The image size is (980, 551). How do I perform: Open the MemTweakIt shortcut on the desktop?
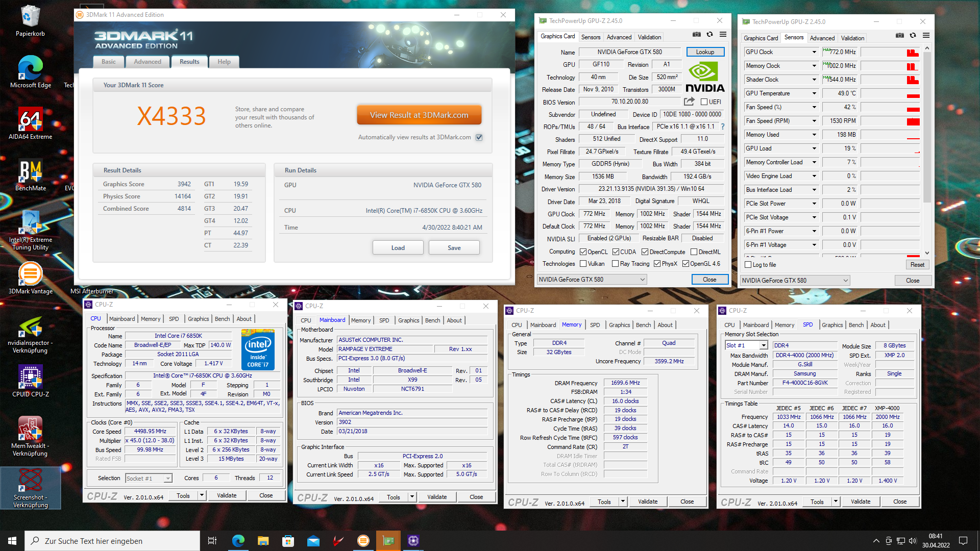point(30,436)
